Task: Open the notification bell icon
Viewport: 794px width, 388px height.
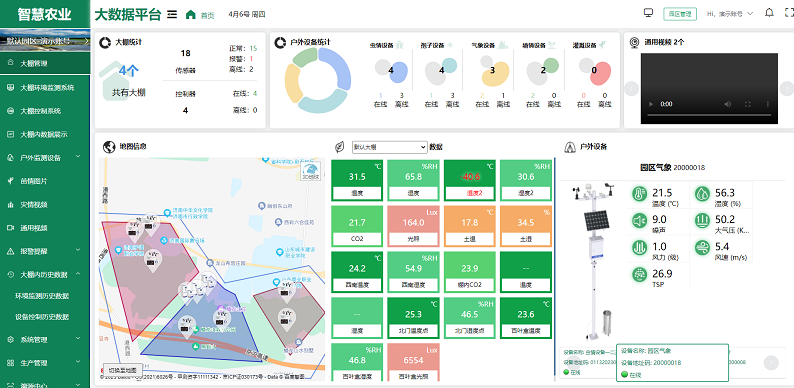Action: (769, 13)
